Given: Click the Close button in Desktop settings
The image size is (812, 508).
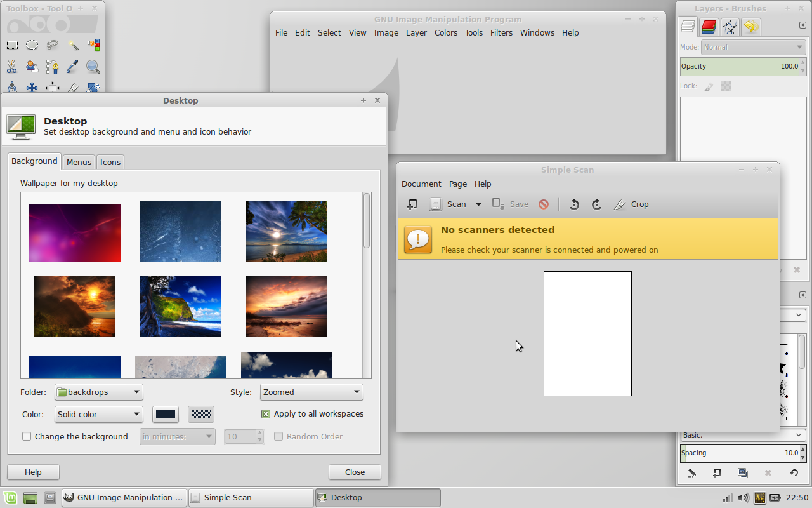Looking at the screenshot, I should (354, 472).
